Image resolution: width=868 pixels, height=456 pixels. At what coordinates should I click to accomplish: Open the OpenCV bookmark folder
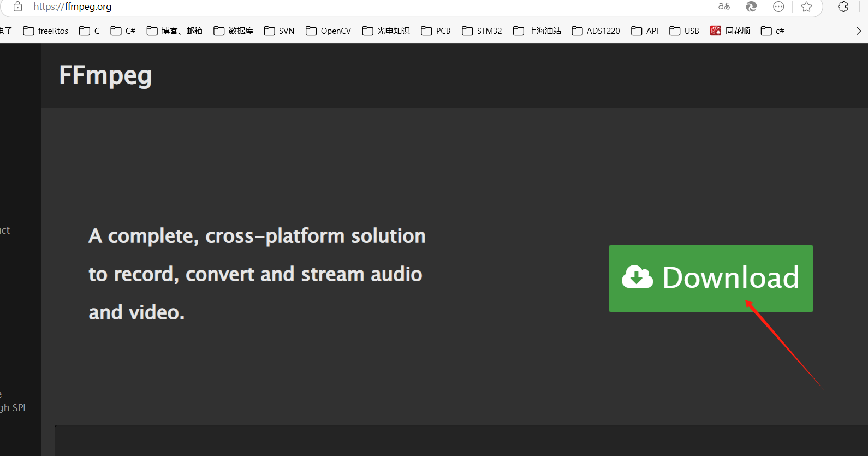[329, 31]
